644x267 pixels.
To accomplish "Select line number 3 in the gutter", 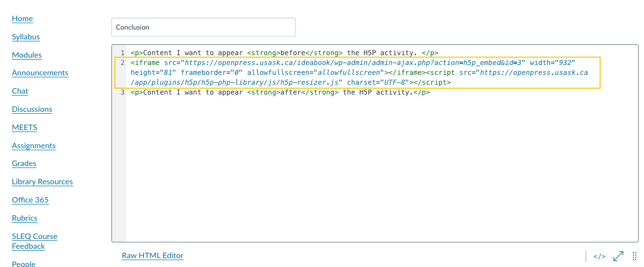I will 123,92.
